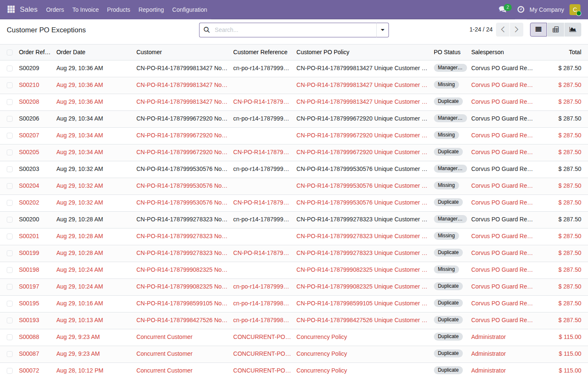Select the checkbox for order S00088

click(10, 337)
